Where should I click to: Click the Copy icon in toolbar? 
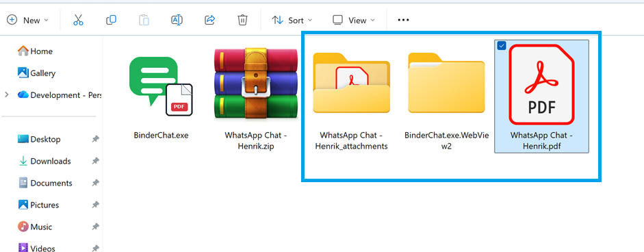[111, 20]
